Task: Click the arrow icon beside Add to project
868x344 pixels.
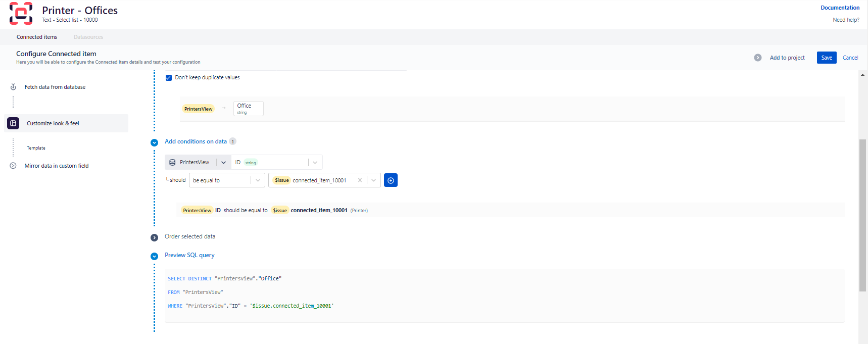Action: pos(757,58)
